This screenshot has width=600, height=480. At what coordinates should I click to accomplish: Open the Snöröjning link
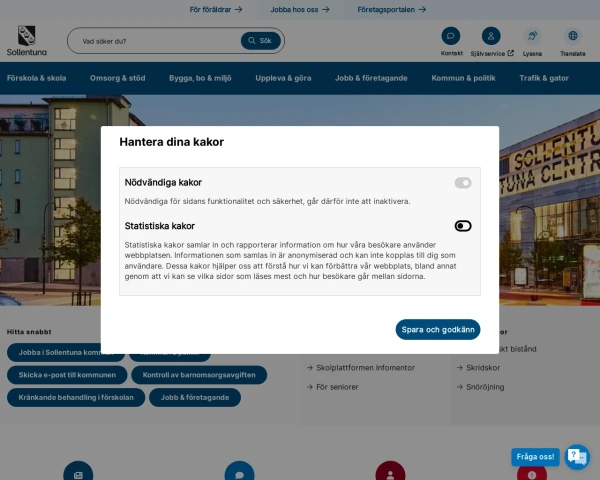(485, 387)
